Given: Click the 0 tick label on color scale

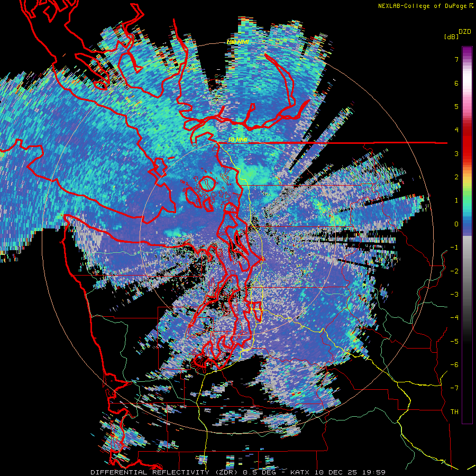Looking at the screenshot, I should point(456,224).
